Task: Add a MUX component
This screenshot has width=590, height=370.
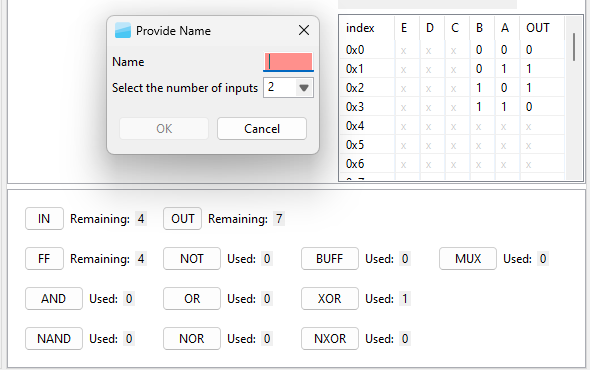Action: (x=468, y=259)
